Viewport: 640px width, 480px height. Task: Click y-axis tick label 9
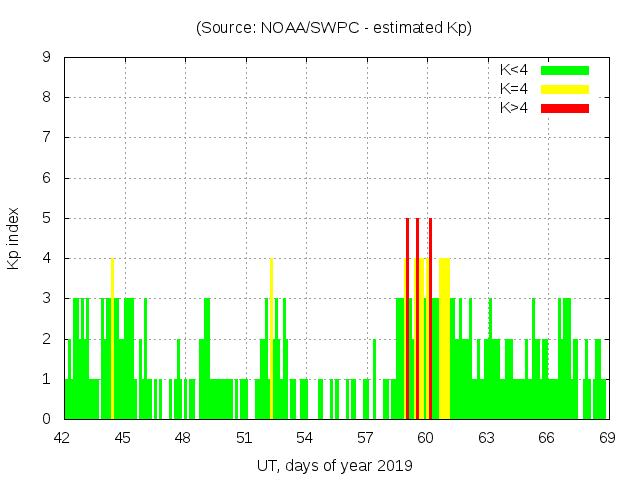tap(46, 58)
